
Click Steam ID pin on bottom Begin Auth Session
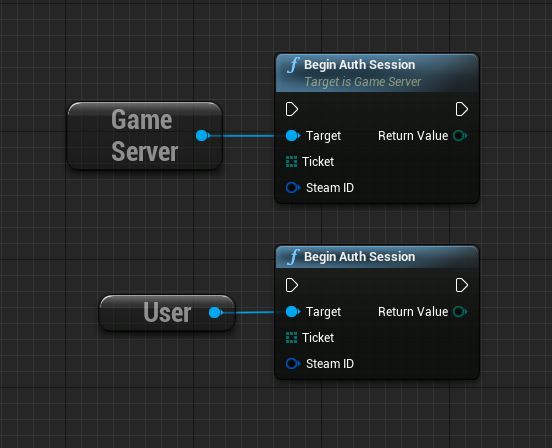coord(293,364)
